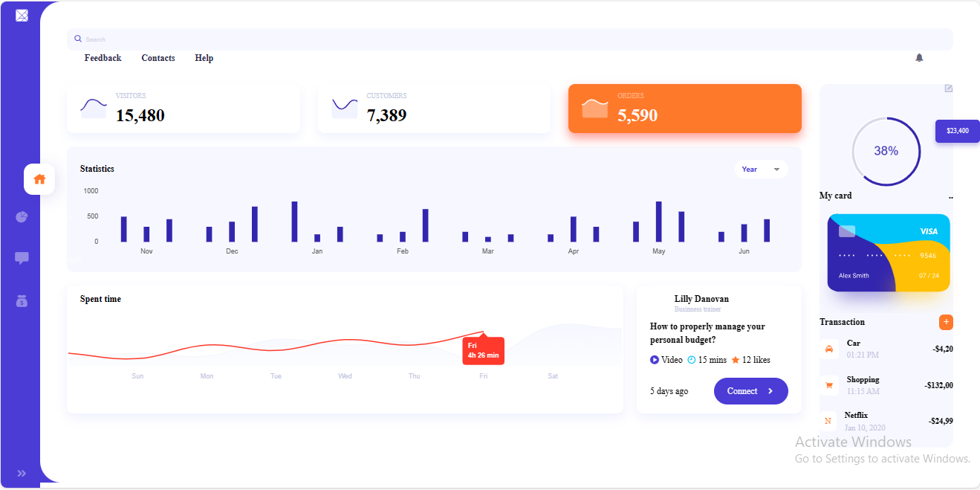This screenshot has height=490, width=980.
Task: Expand the sidebar with double chevron
Action: point(22,473)
